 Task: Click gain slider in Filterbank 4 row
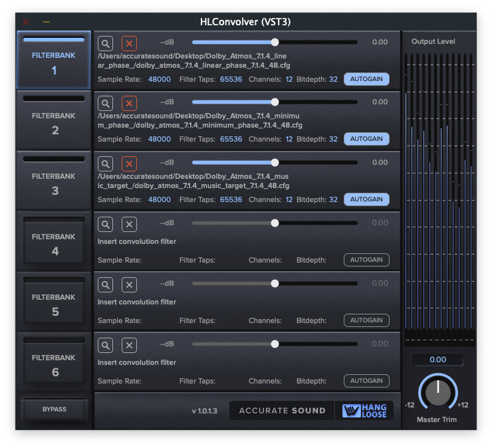coord(275,223)
